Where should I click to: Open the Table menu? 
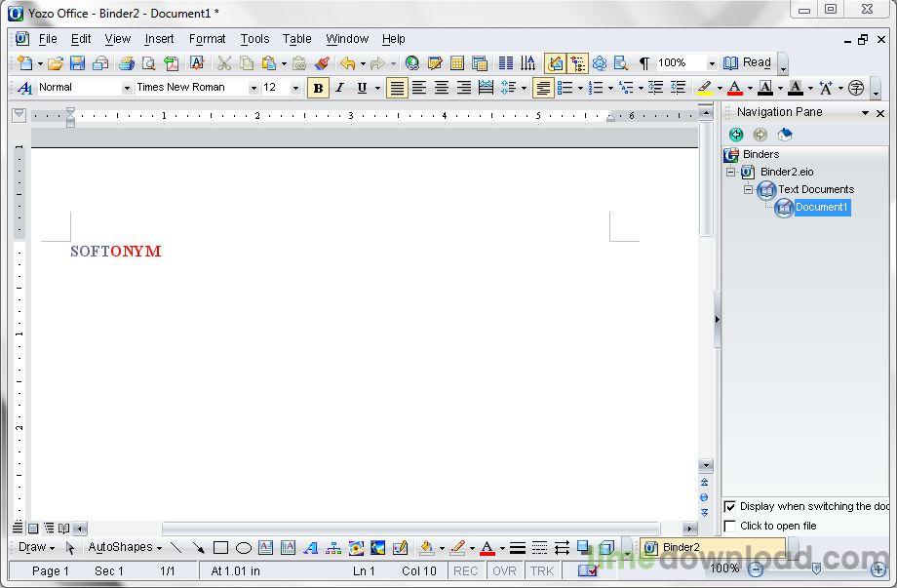pos(297,39)
